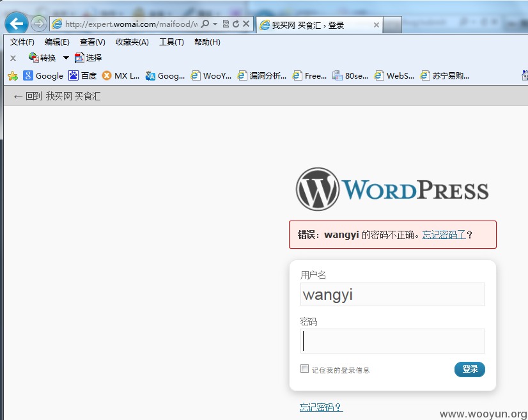Open the WooY... bookmark

(x=211, y=76)
